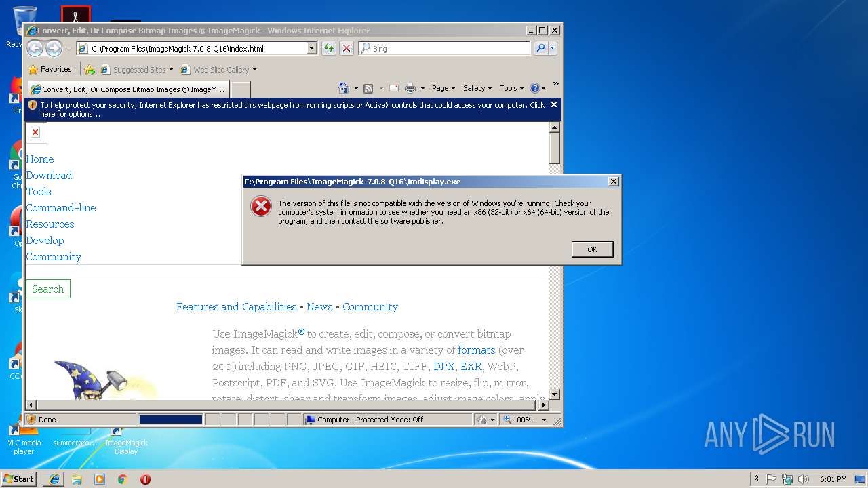Expand Web Slice Gallery dropdown

pyautogui.click(x=254, y=69)
